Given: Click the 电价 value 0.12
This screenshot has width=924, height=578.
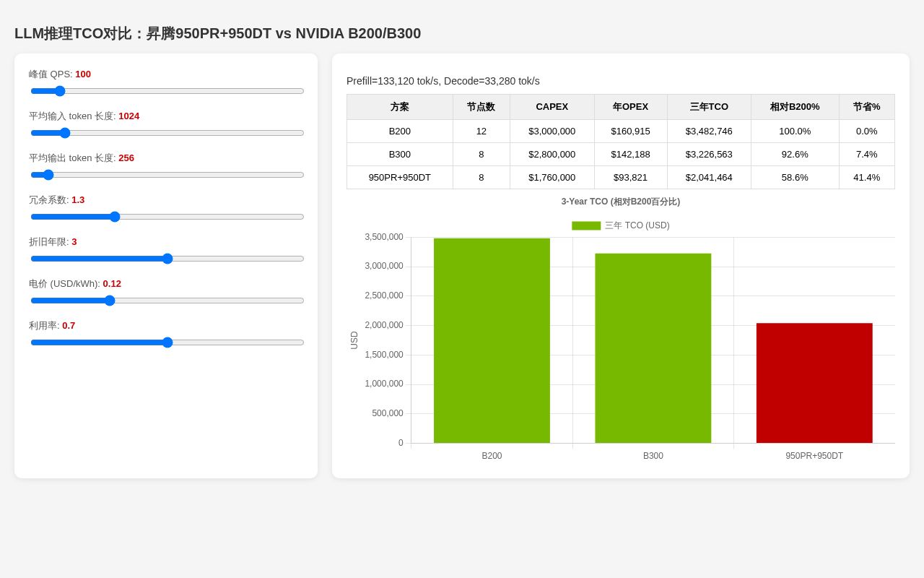Looking at the screenshot, I should click(x=112, y=283).
